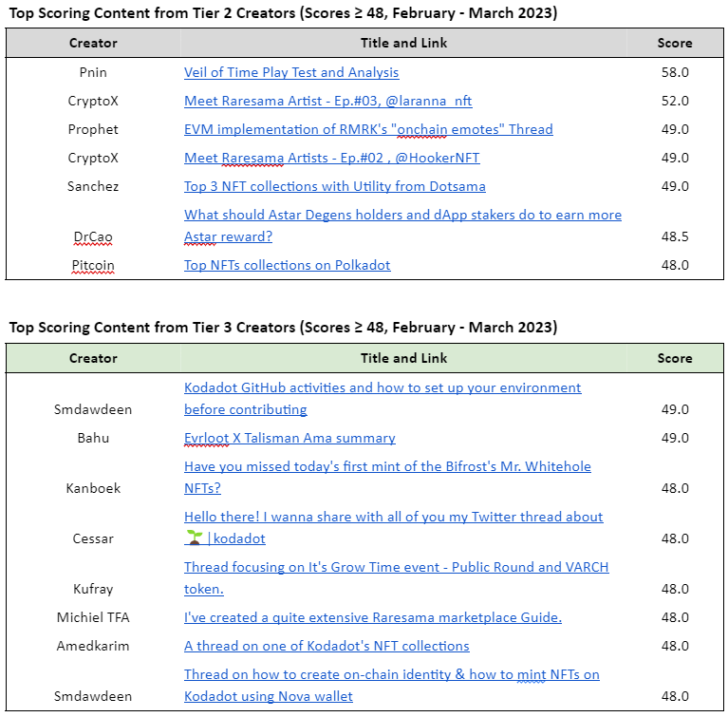
Task: Click creator name Sanchez
Action: (93, 186)
